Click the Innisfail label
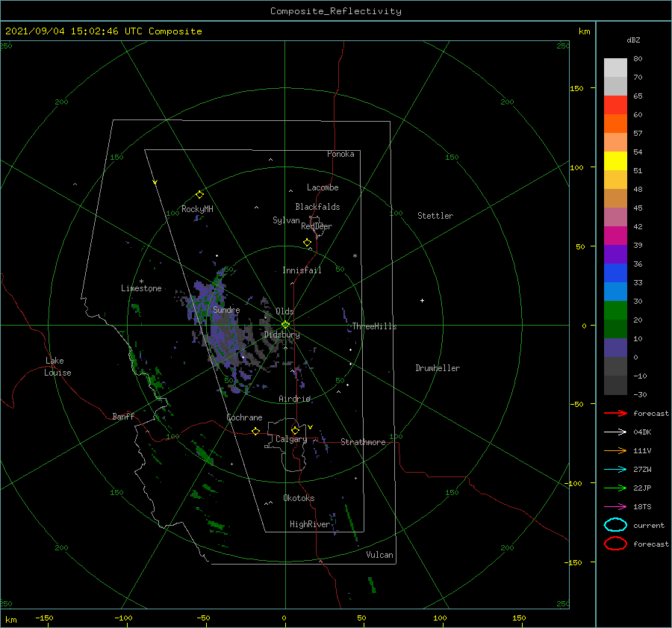 click(302, 270)
